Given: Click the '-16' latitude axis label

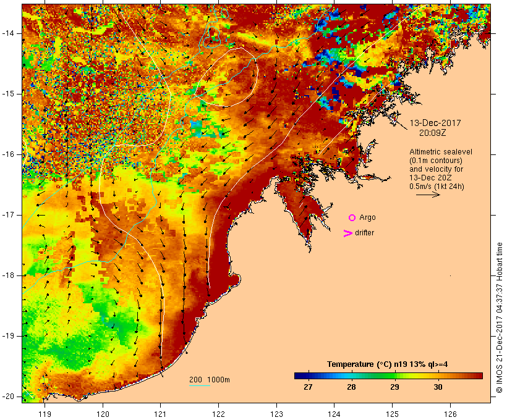Looking at the screenshot, I should (8, 154).
